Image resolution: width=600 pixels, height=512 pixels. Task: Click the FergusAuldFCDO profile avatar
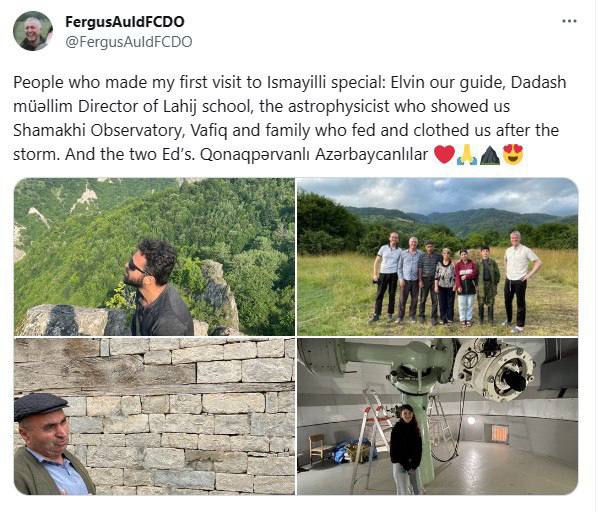pos(33,31)
